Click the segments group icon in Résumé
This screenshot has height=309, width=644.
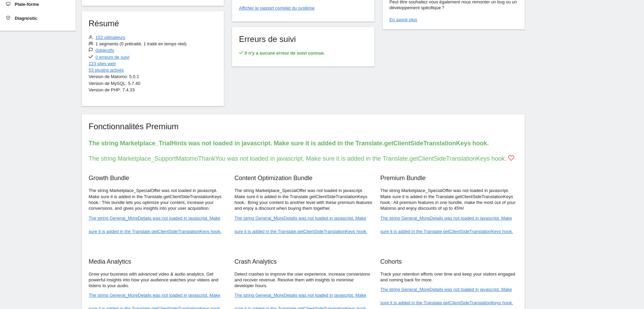91,44
